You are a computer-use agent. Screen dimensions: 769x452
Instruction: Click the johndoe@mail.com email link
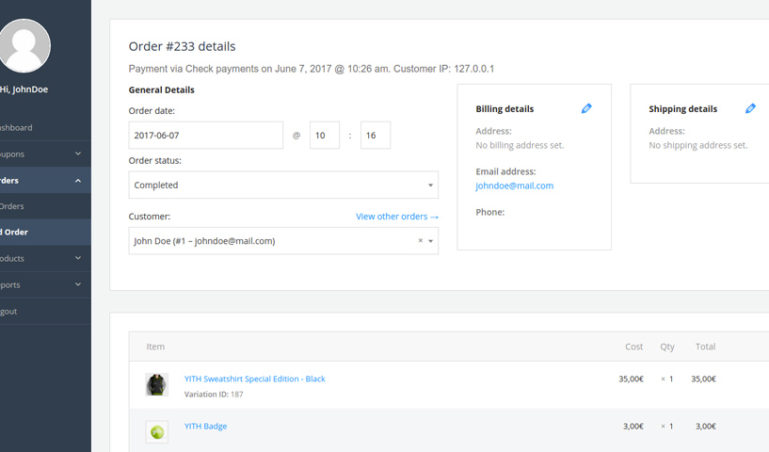514,186
